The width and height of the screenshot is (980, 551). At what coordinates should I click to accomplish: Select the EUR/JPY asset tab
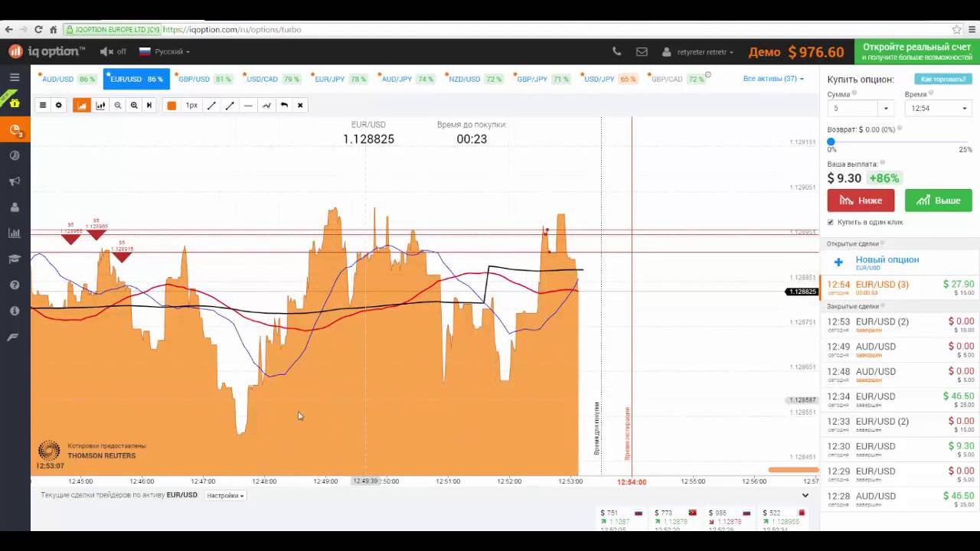point(339,79)
